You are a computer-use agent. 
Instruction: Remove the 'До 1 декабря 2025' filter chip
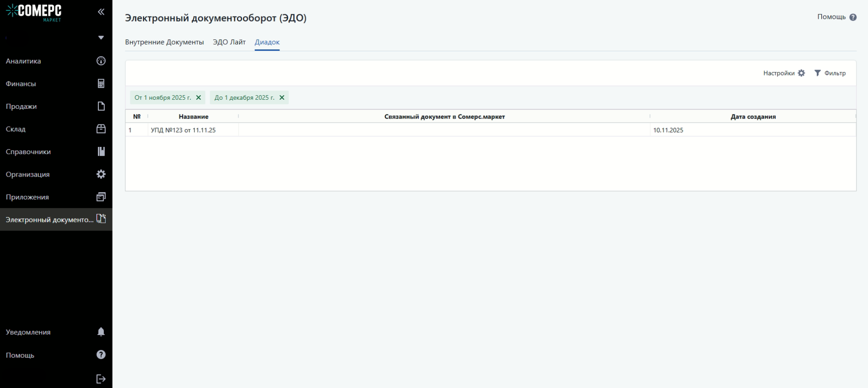(282, 97)
